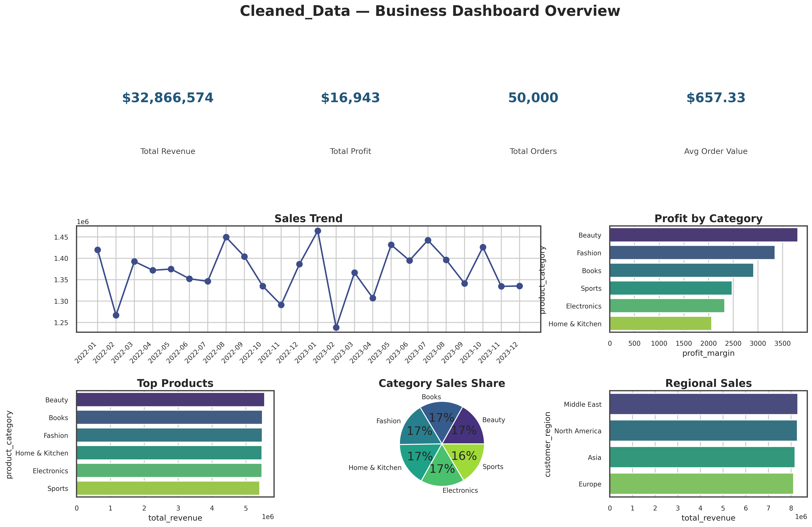The width and height of the screenshot is (812, 527).
Task: Click the Fashion bar in Profit by Category
Action: click(x=692, y=253)
